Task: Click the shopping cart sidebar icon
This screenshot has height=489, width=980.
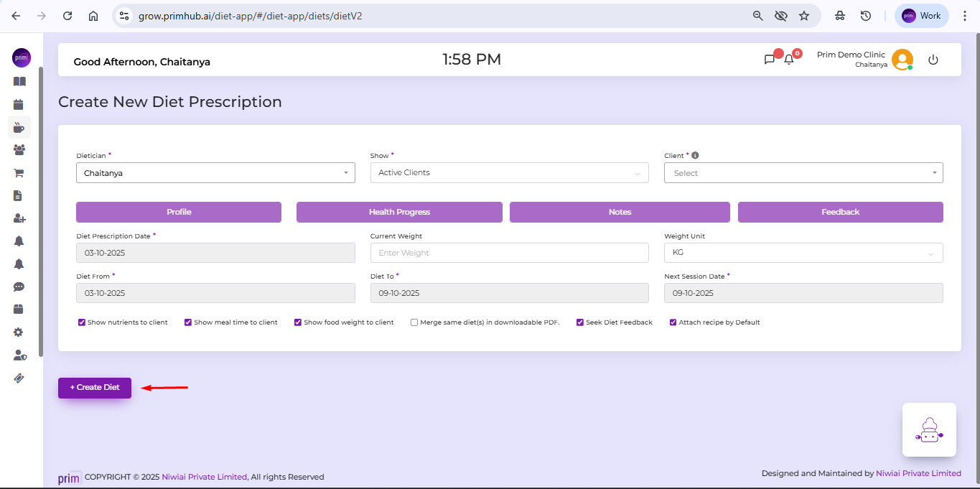Action: point(19,172)
